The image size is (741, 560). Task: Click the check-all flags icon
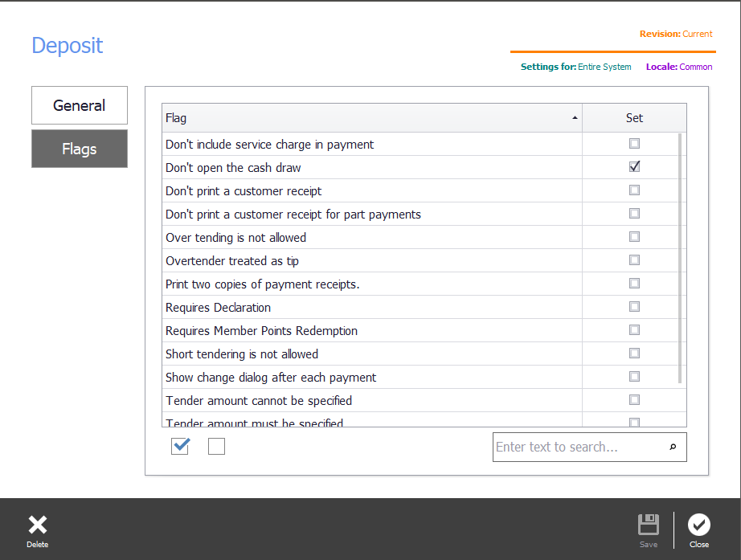click(x=180, y=447)
